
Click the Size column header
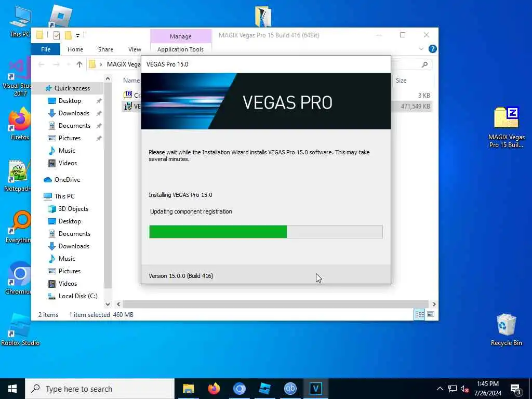click(401, 81)
